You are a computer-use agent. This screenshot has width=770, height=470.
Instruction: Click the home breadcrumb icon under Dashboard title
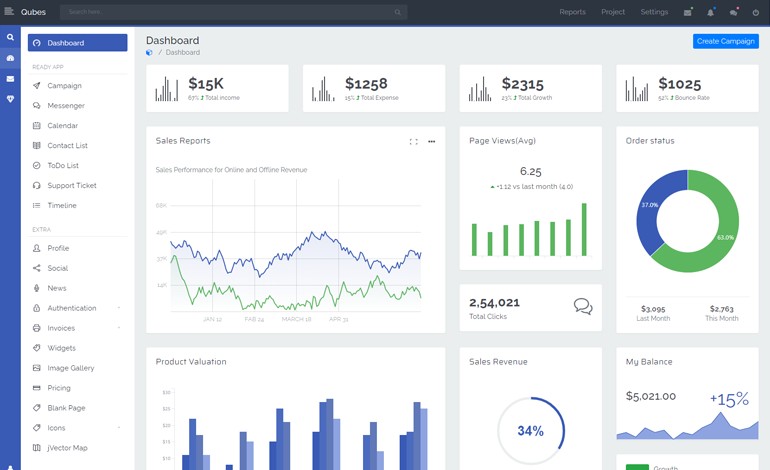[149, 53]
